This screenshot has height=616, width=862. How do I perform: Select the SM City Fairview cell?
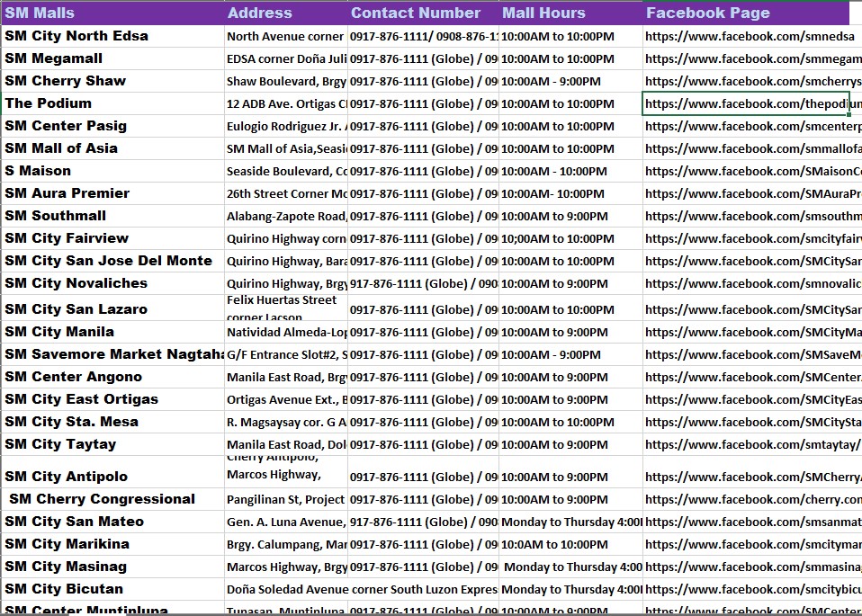pyautogui.click(x=112, y=239)
